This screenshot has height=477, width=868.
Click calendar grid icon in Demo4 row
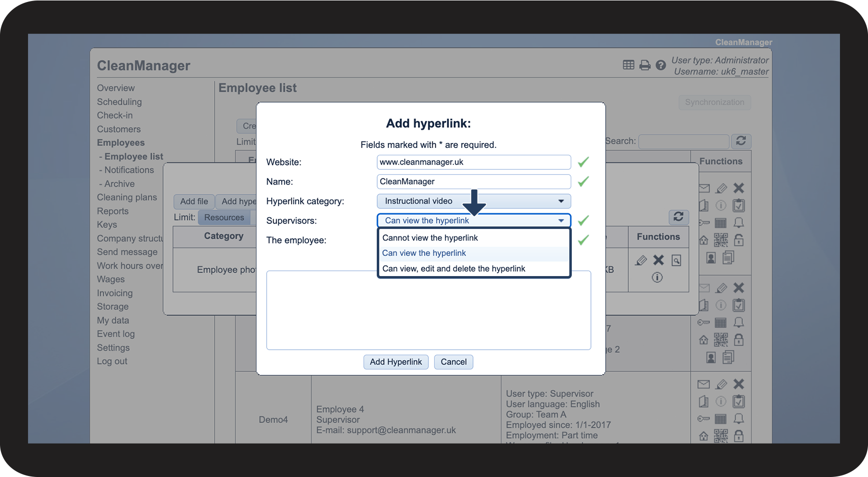coord(721,419)
